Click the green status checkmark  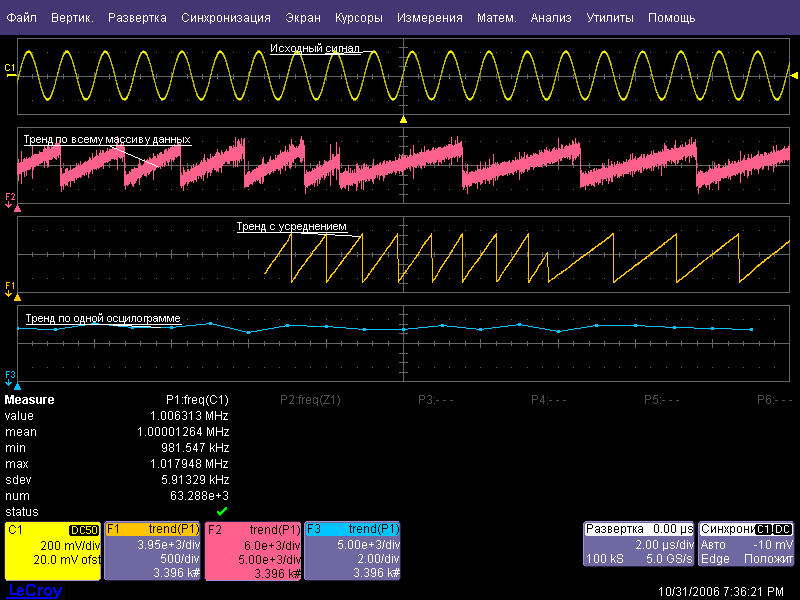(222, 512)
